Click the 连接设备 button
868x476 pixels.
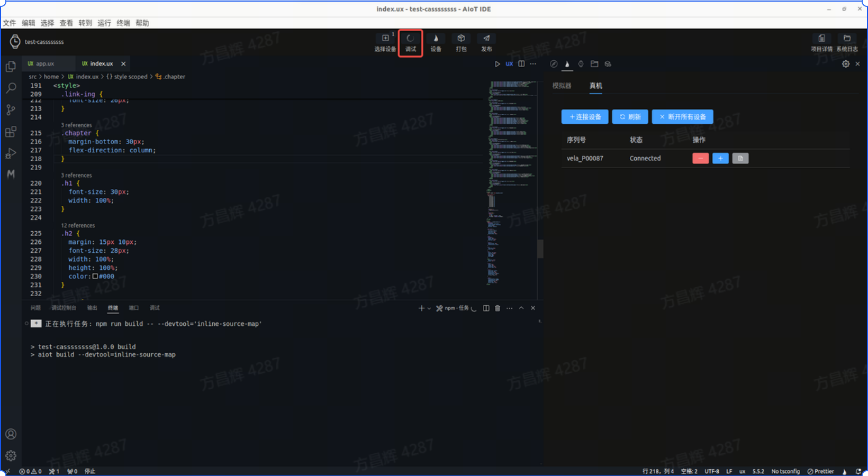[x=585, y=117]
